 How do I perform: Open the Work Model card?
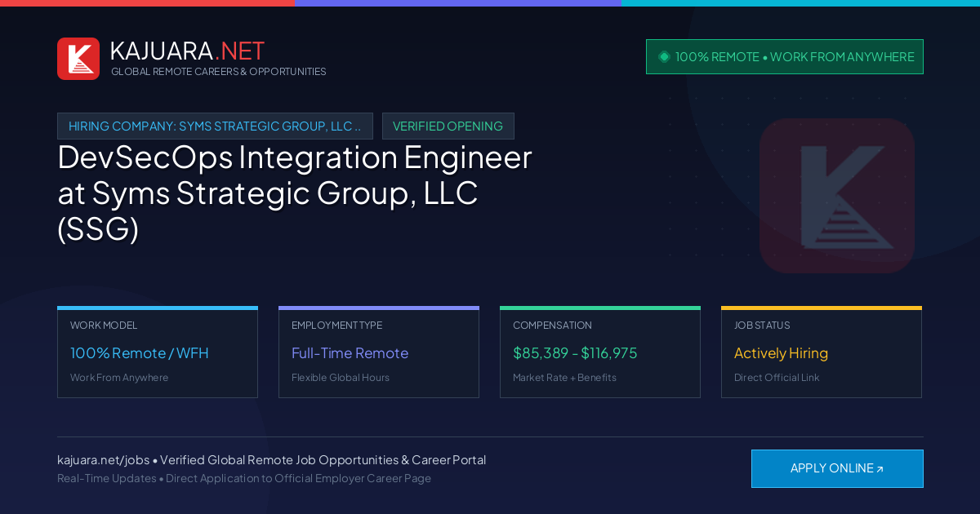click(x=158, y=352)
